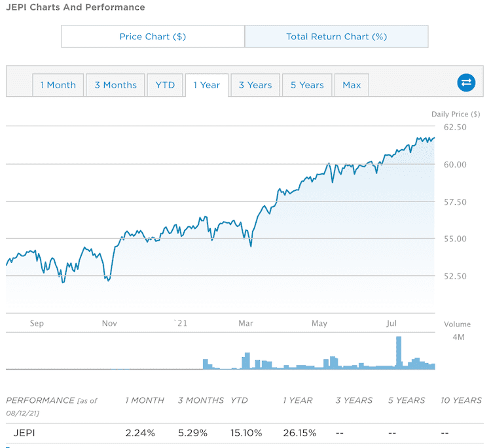Select the 3 Years range tab

pyautogui.click(x=255, y=85)
